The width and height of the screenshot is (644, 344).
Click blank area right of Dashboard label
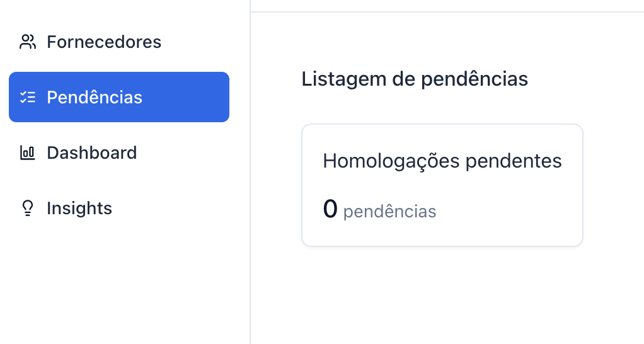coord(189,153)
